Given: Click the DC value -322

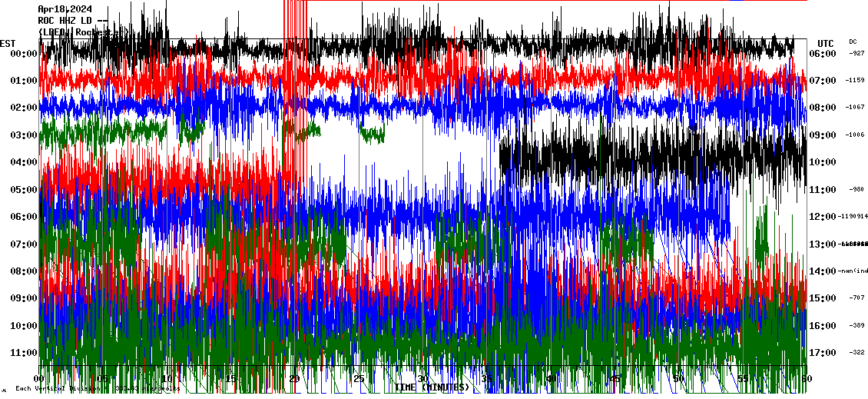Looking at the screenshot, I should (x=856, y=352).
